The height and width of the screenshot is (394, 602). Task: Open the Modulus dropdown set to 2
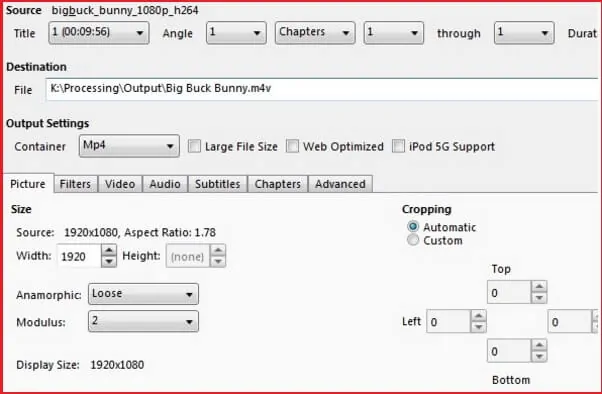tap(143, 321)
